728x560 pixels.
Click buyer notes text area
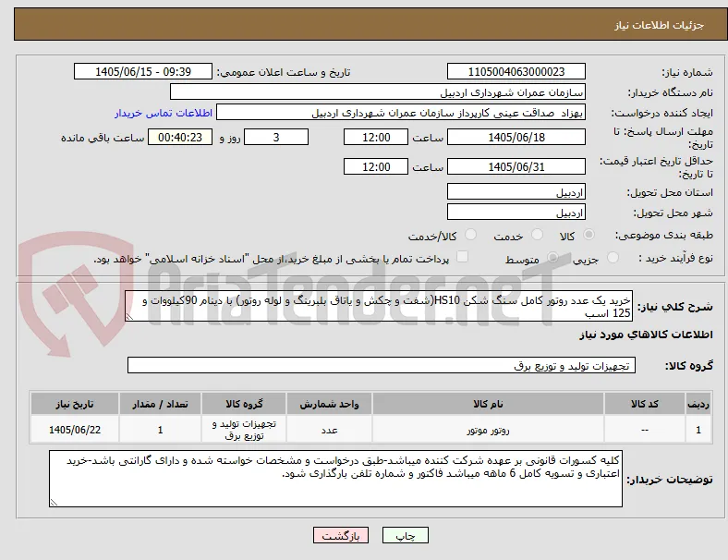(335, 479)
